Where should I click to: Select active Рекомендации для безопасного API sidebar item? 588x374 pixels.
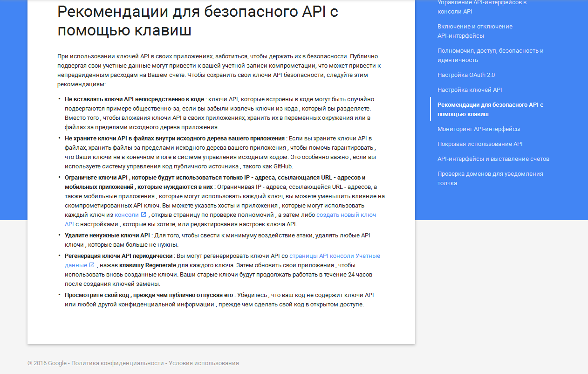pyautogui.click(x=490, y=110)
